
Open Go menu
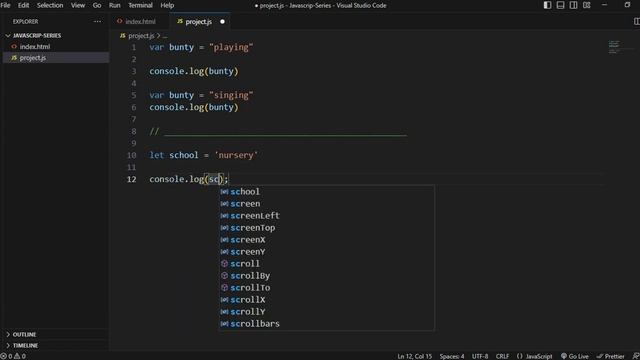97,5
